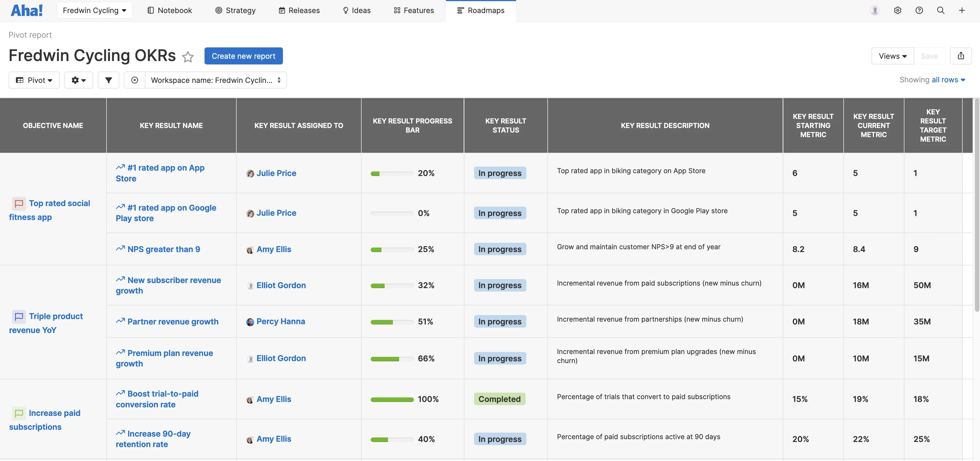Open Partner revenue growth key result
The width and height of the screenshot is (980, 461).
click(x=173, y=322)
